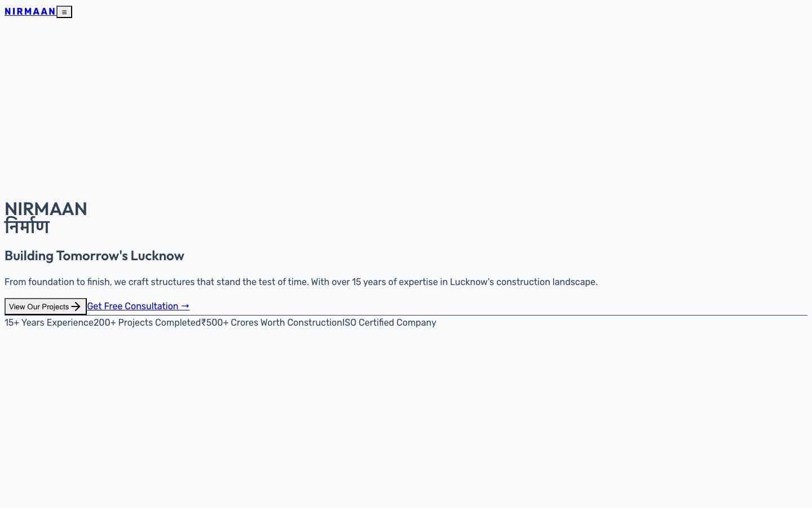Screen dimensions: 812x508
Task: Click the arrow after Get Free Consultation
Action: [185, 306]
